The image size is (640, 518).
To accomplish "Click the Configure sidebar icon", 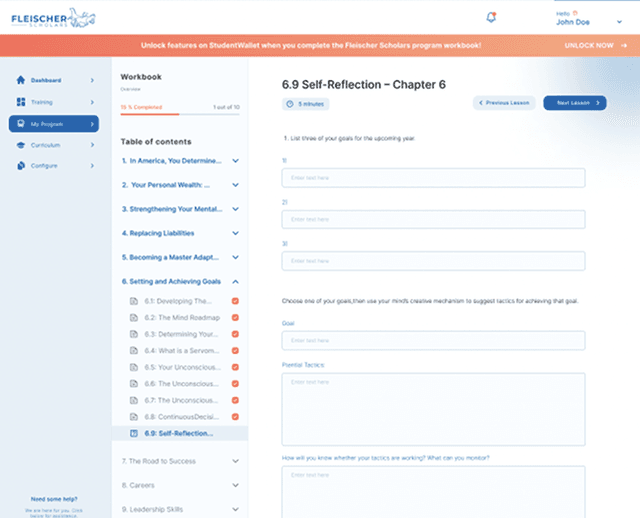I will [x=21, y=166].
